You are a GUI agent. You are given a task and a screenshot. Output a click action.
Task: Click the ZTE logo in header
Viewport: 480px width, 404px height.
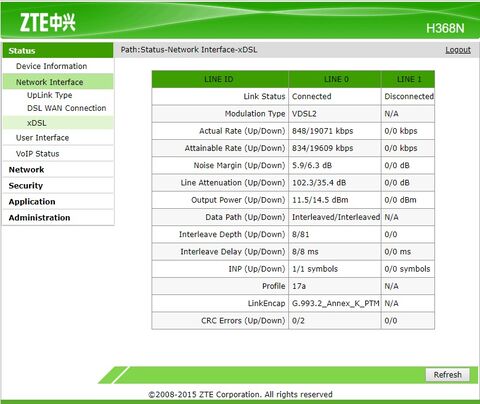pos(48,23)
